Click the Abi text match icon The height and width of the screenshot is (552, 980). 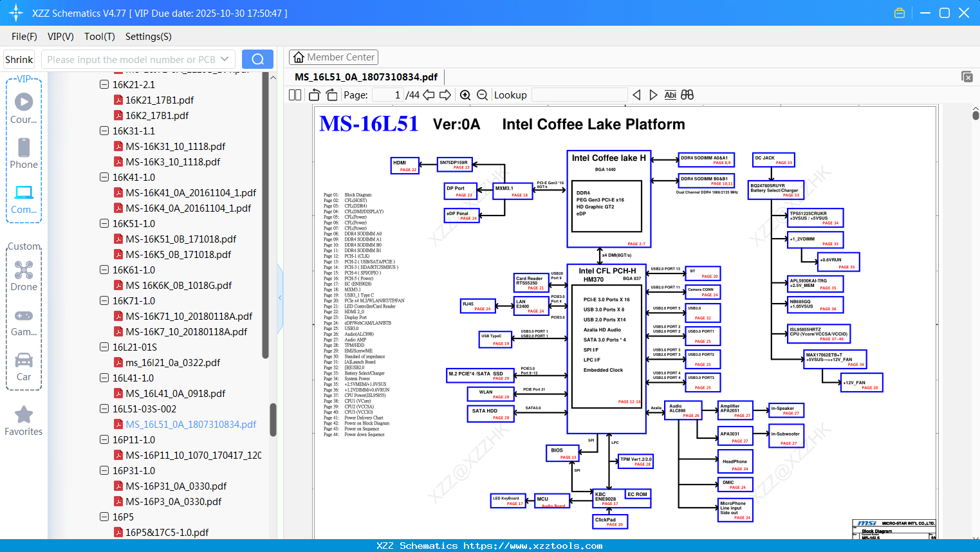coord(670,95)
